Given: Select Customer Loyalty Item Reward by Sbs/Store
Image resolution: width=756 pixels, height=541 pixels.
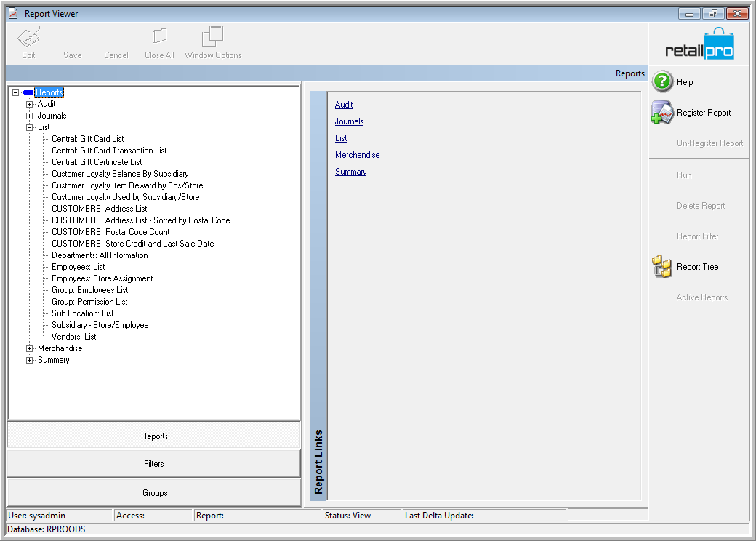Looking at the screenshot, I should [127, 185].
